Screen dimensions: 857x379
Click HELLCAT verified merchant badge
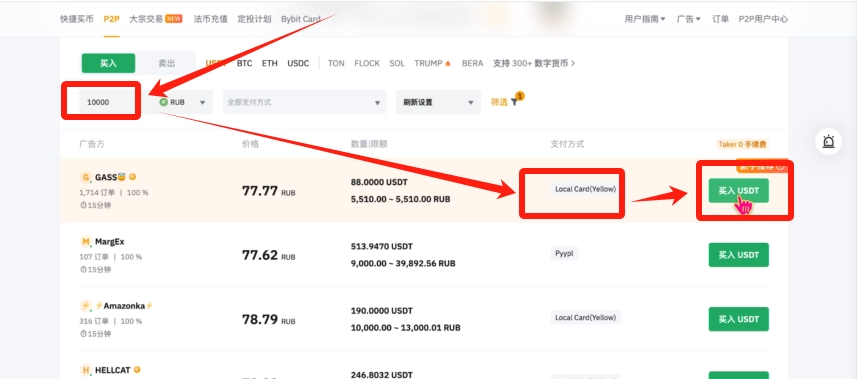click(137, 370)
